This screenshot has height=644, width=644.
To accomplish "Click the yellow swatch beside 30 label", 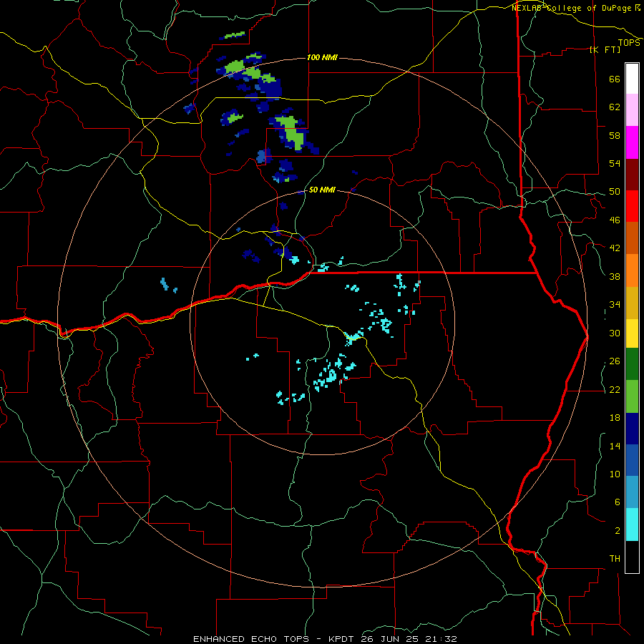I will click(x=632, y=333).
